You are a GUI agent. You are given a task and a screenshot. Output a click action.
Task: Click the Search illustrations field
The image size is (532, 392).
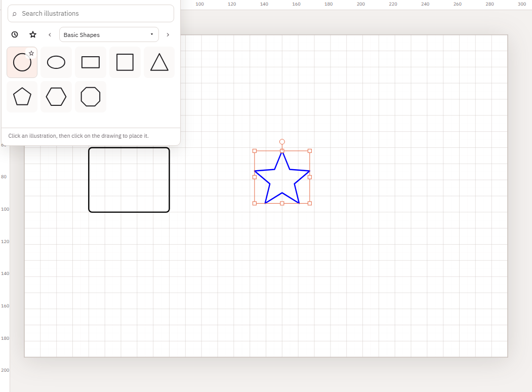[91, 14]
